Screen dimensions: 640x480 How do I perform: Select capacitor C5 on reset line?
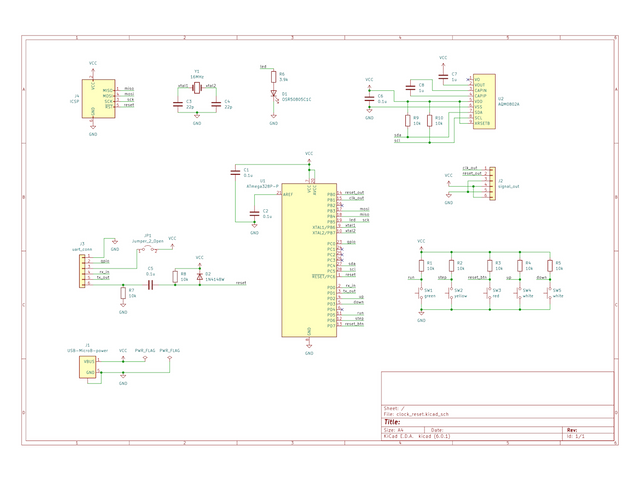151,284
